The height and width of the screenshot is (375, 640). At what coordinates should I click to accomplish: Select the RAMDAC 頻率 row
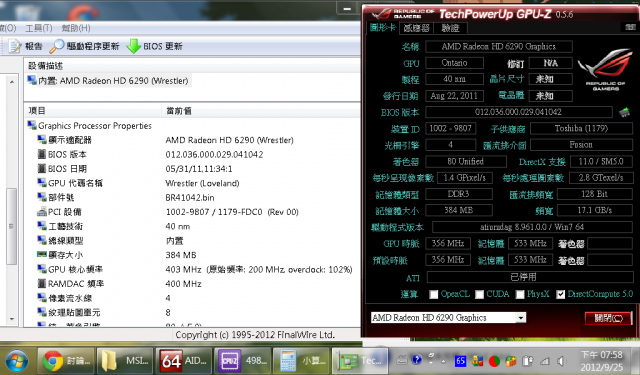tap(192, 284)
